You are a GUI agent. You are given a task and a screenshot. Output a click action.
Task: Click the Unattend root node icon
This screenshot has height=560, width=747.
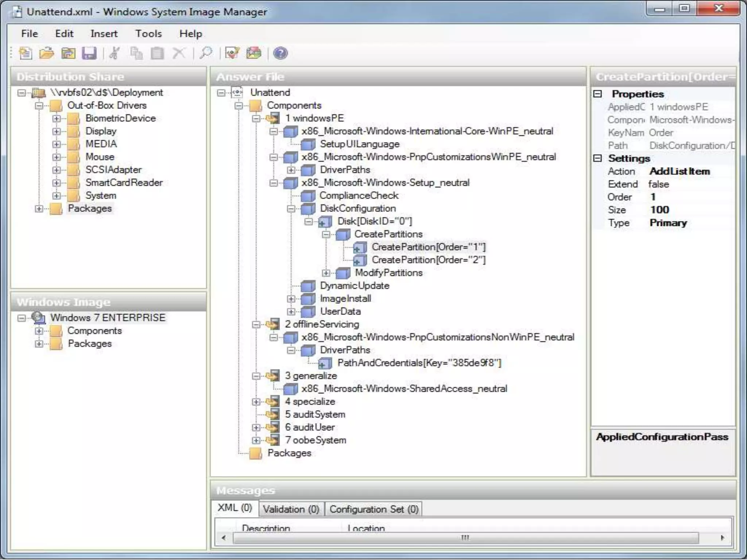[x=237, y=92]
